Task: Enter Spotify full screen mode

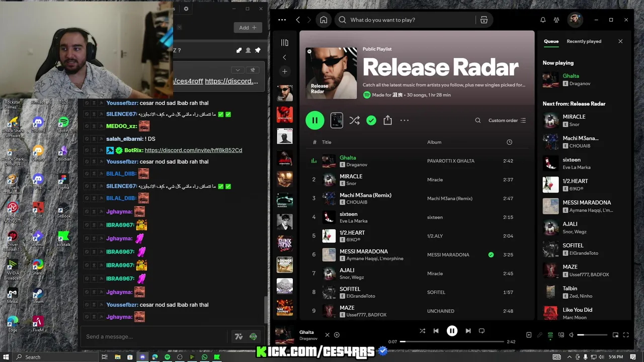Action: coord(626,335)
